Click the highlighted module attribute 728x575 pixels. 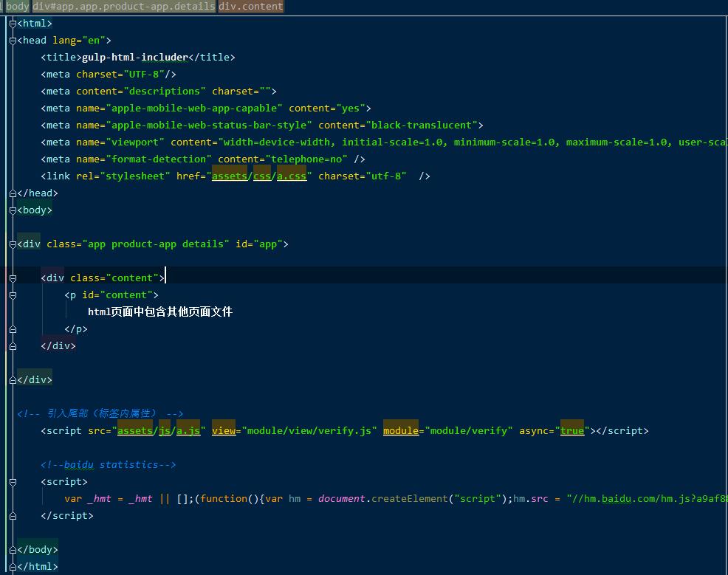click(x=401, y=430)
